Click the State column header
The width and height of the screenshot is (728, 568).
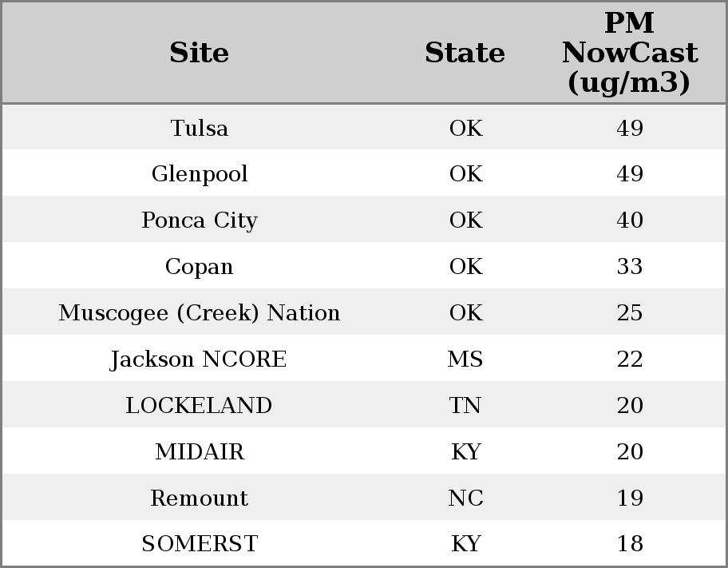[465, 54]
